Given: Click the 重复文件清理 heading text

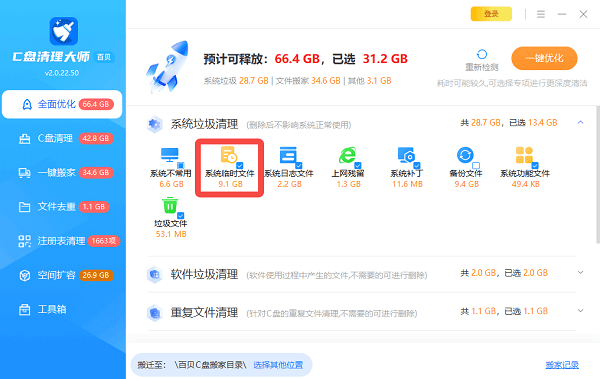Looking at the screenshot, I should pyautogui.click(x=204, y=313).
